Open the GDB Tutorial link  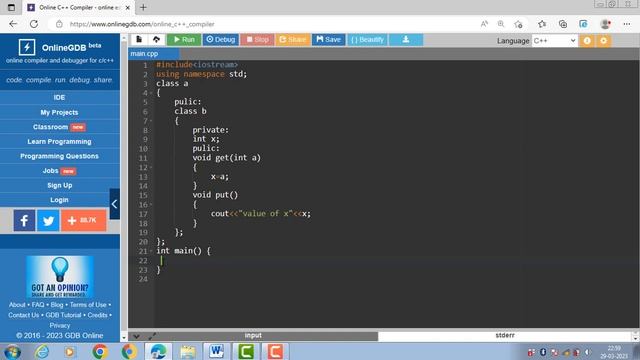coord(63,315)
